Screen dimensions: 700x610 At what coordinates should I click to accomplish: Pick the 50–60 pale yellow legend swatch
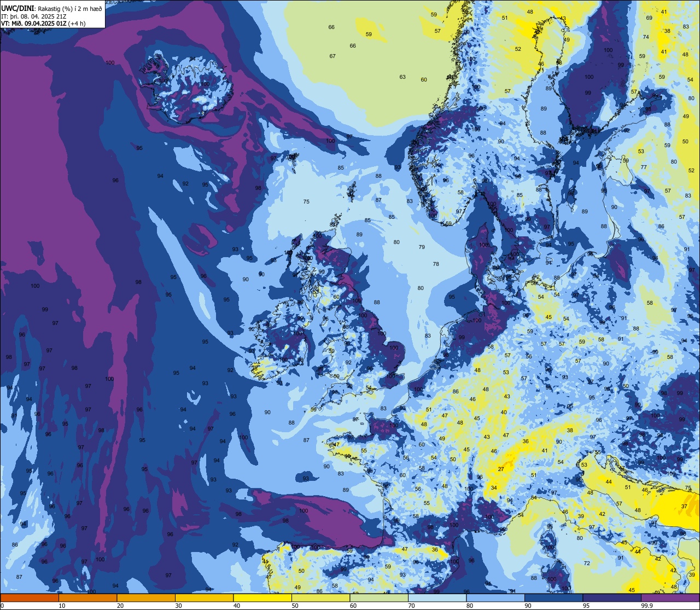pos(320,597)
